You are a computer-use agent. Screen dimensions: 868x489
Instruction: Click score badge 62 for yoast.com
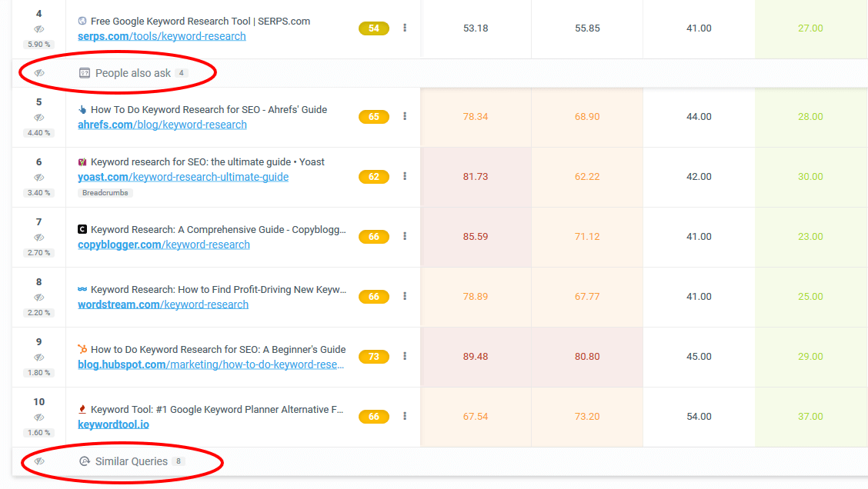coord(374,177)
